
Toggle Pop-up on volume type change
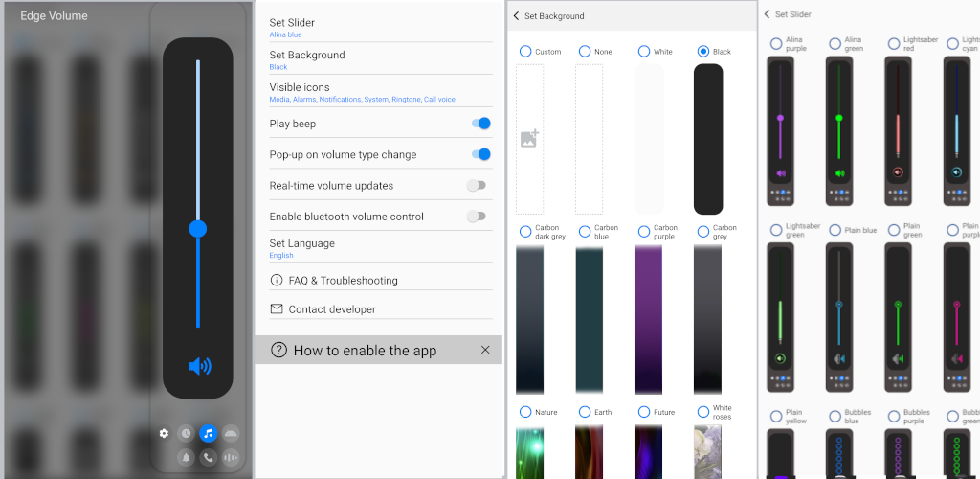pyautogui.click(x=480, y=154)
